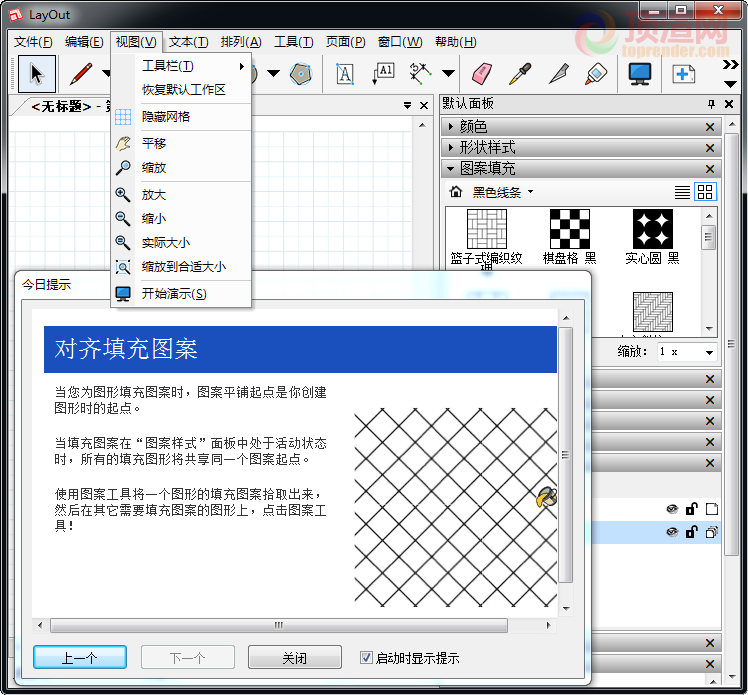The image size is (748, 695).
Task: Open the line tool dropdown arrow
Action: tap(106, 73)
